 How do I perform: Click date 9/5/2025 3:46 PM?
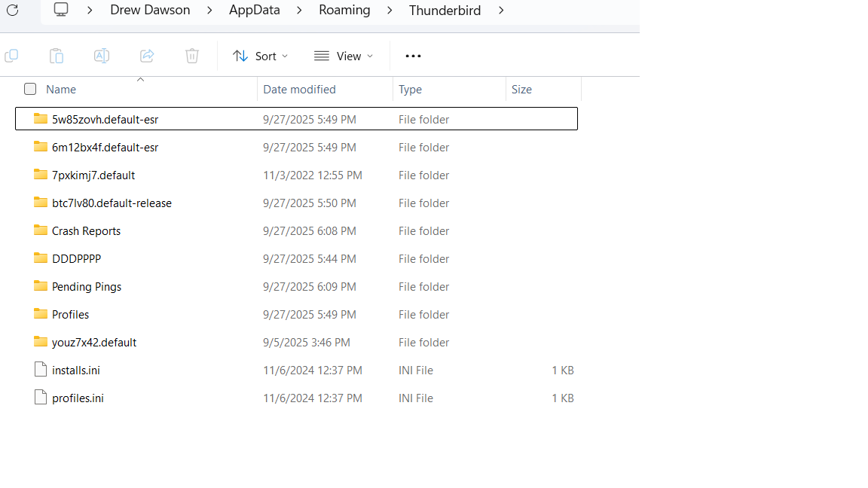coord(307,343)
